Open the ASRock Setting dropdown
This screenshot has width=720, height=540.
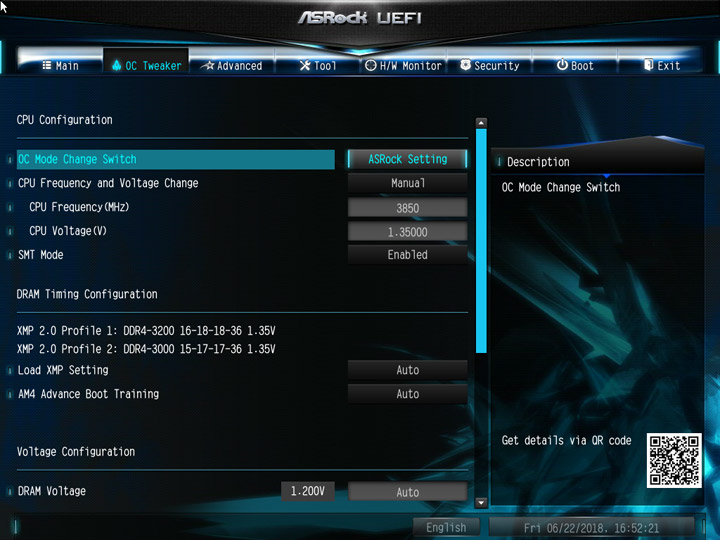click(408, 159)
